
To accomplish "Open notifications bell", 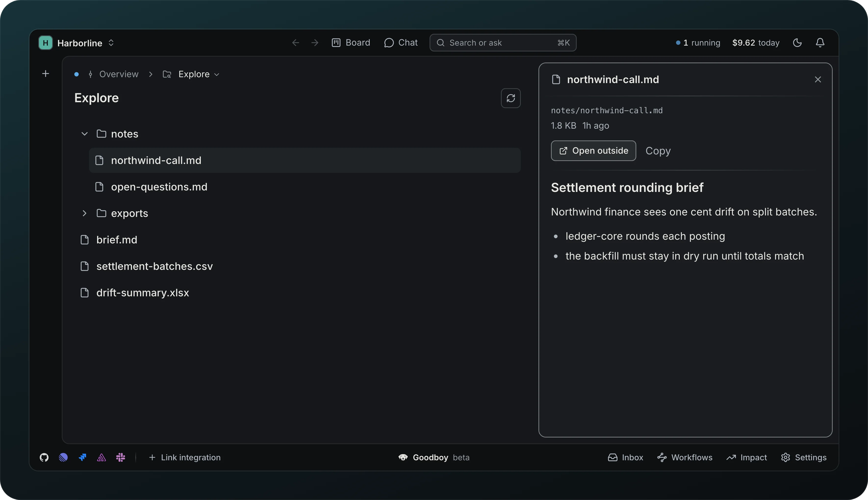I will tap(820, 43).
